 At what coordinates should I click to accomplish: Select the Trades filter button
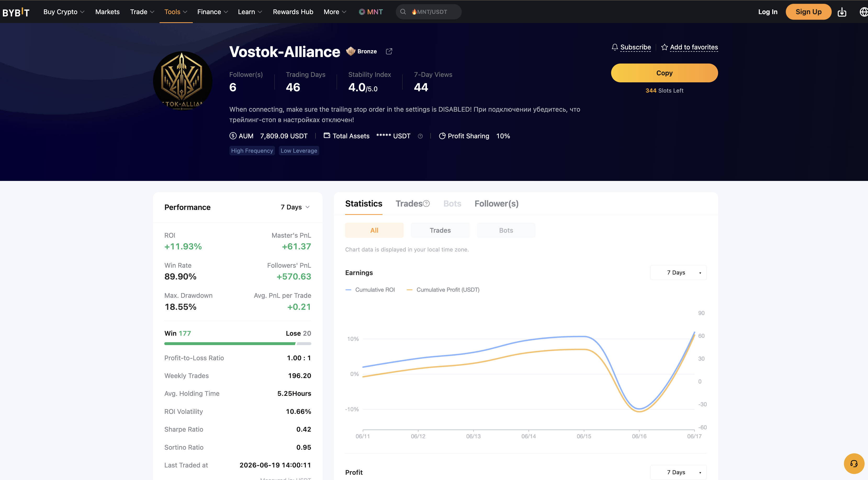coord(440,230)
